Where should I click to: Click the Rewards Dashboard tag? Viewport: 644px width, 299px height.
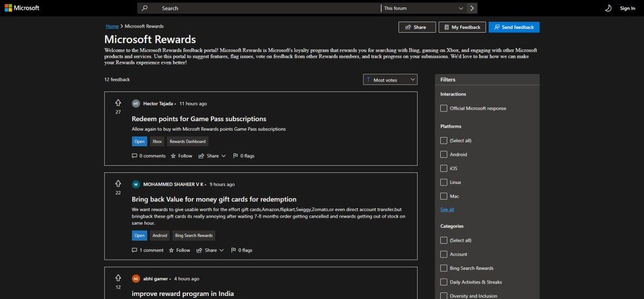click(187, 141)
